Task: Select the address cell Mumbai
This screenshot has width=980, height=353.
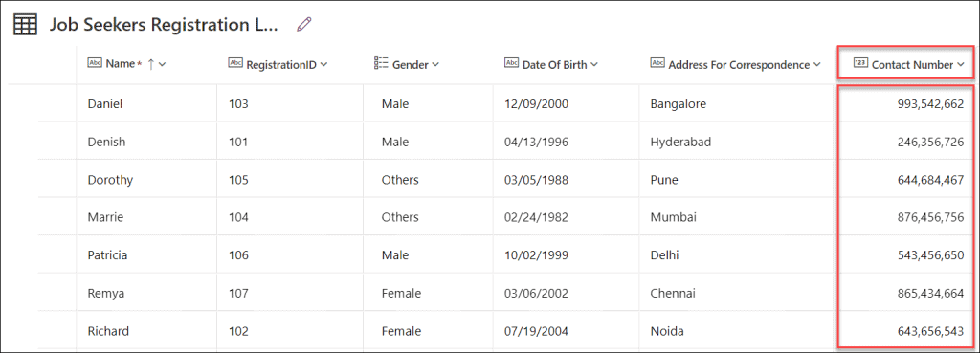Action: [x=673, y=217]
